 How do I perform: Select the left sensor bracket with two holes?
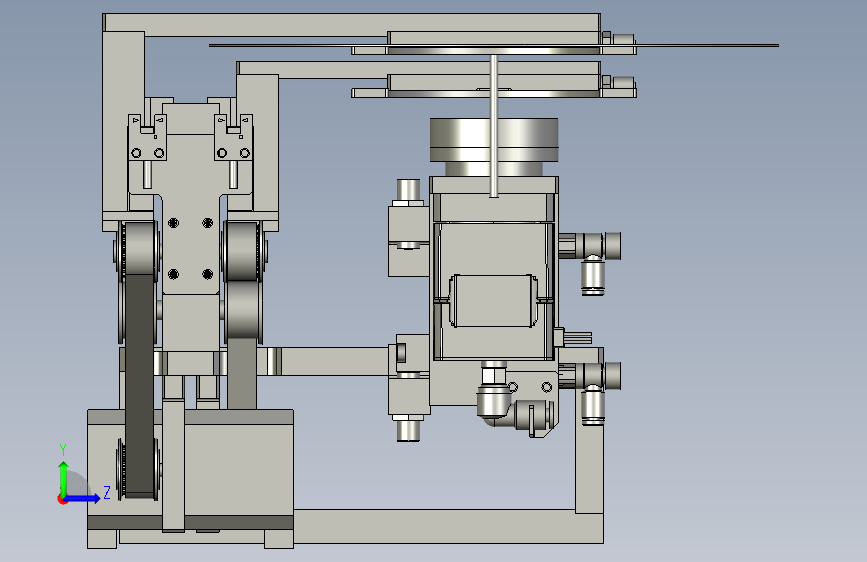point(147,138)
